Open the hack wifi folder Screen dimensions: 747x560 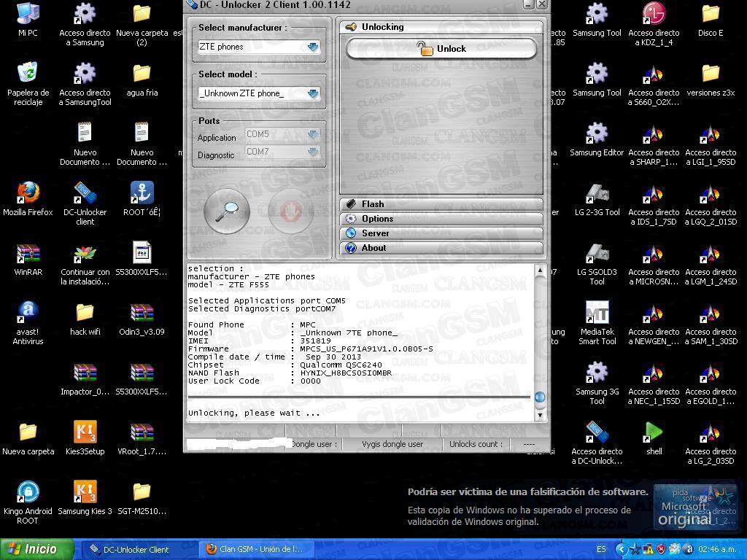85,319
